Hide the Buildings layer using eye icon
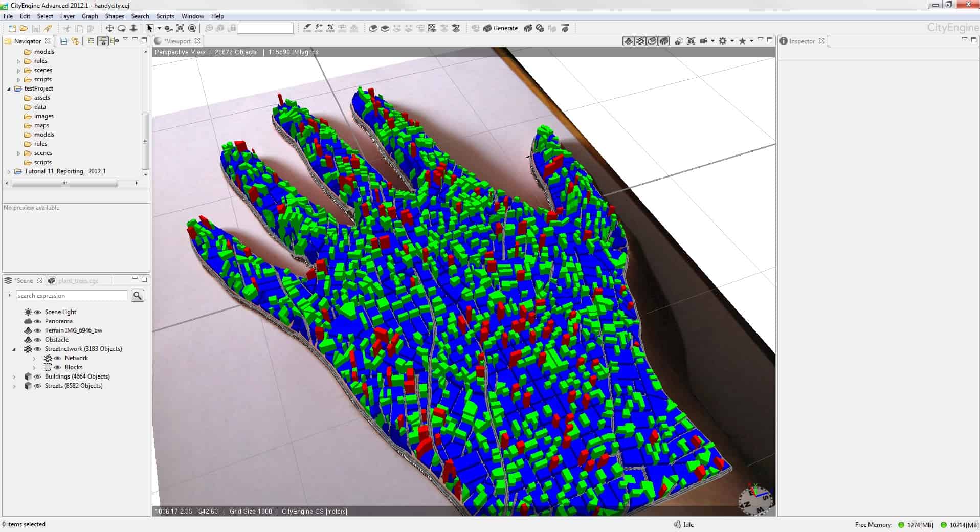This screenshot has height=532, width=980. tap(37, 376)
